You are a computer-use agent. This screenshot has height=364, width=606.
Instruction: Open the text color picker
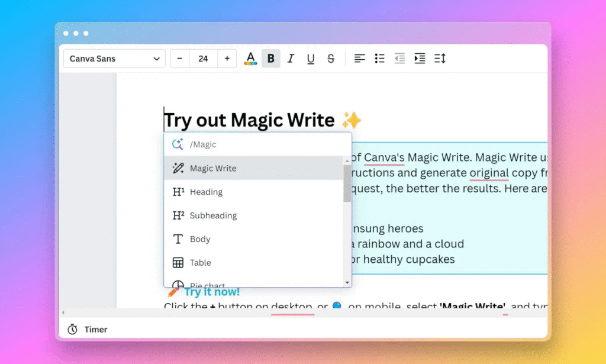250,59
